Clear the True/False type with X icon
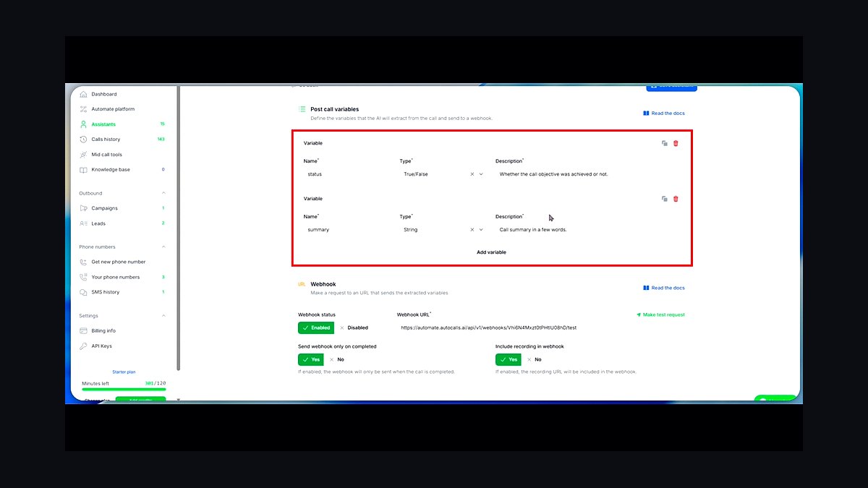Image resolution: width=868 pixels, height=488 pixels. (x=472, y=174)
